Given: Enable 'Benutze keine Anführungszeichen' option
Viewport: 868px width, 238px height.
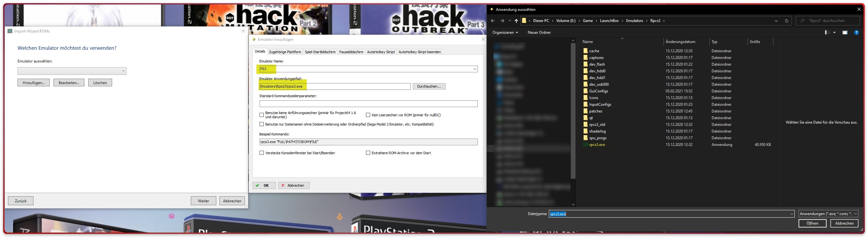Looking at the screenshot, I should coord(262,115).
